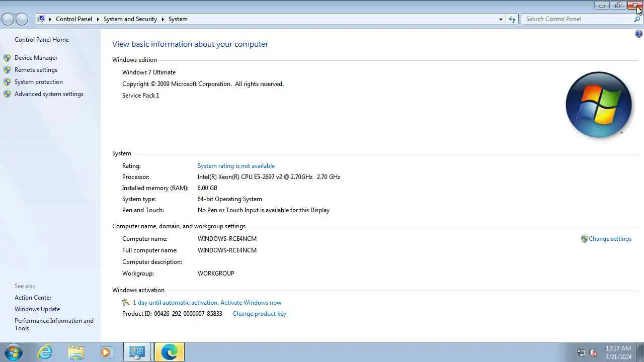Click the Back navigation arrow button
The image size is (644, 362).
coord(8,19)
